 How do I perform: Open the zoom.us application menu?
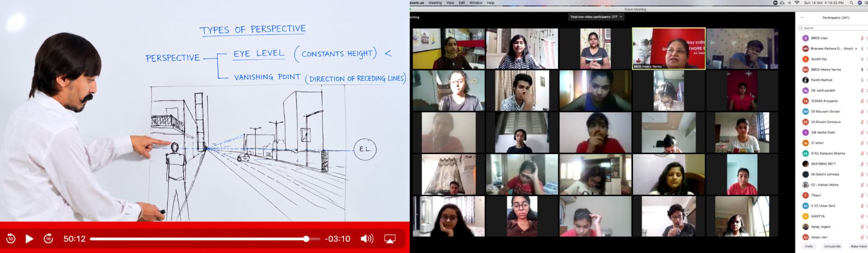417,3
